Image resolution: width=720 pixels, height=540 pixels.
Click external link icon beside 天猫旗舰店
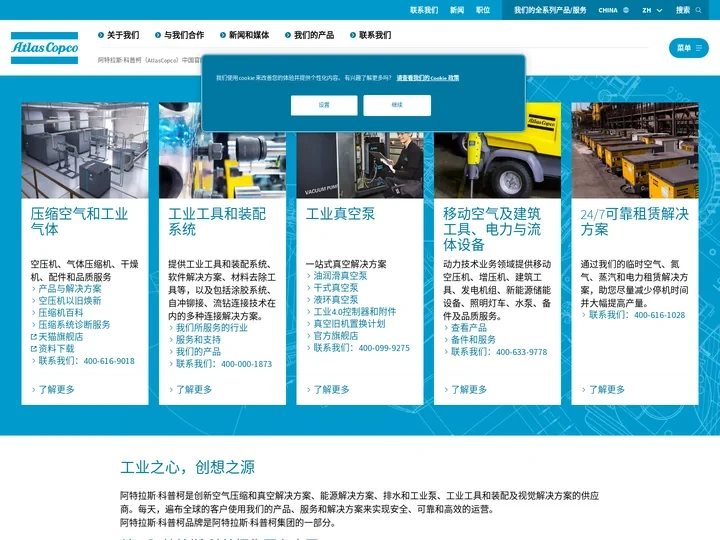34,337
